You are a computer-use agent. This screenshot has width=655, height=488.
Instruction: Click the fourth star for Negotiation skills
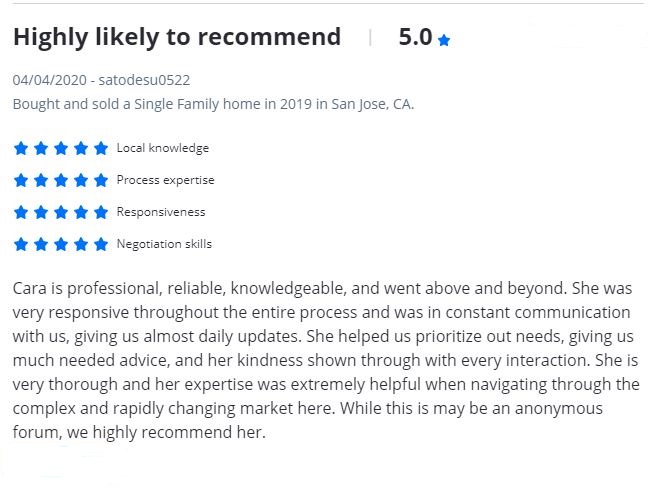pos(81,244)
